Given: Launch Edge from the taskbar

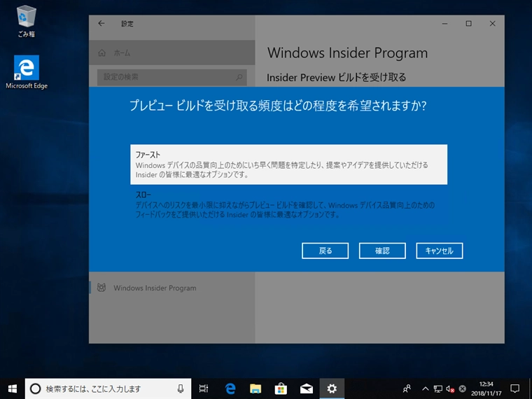Looking at the screenshot, I should (x=230, y=388).
